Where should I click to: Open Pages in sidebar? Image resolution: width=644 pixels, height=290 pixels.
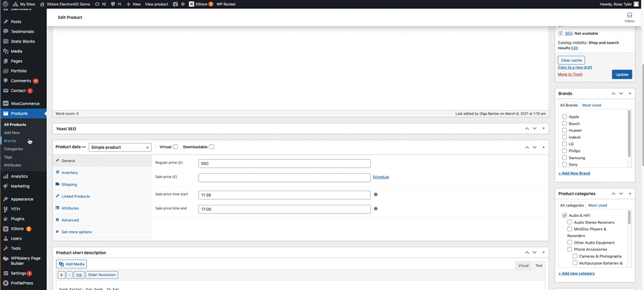point(16,61)
